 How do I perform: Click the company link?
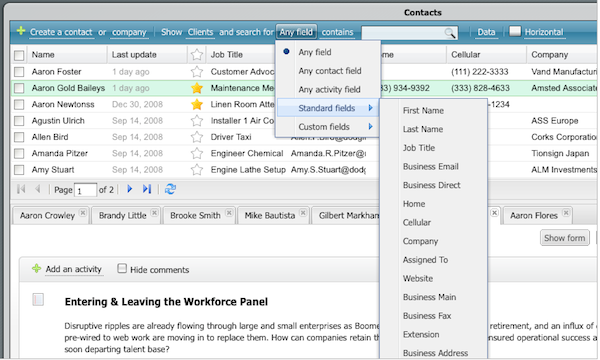tap(129, 32)
